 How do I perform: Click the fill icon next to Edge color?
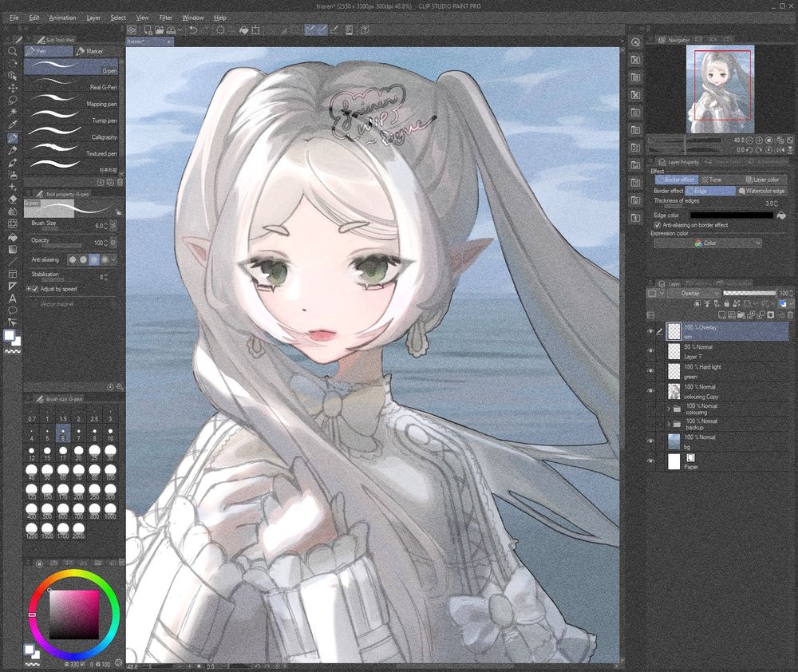(x=781, y=215)
